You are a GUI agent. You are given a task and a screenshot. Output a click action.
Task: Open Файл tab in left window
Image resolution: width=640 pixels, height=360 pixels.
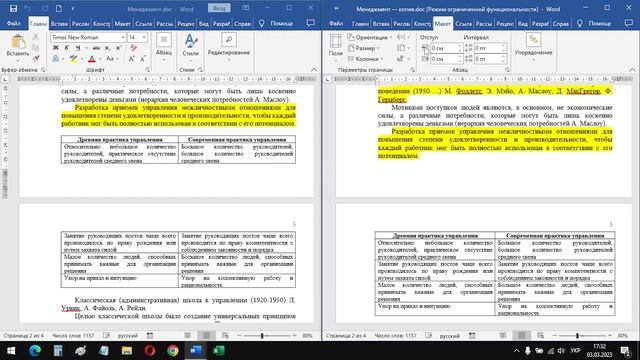(13, 24)
